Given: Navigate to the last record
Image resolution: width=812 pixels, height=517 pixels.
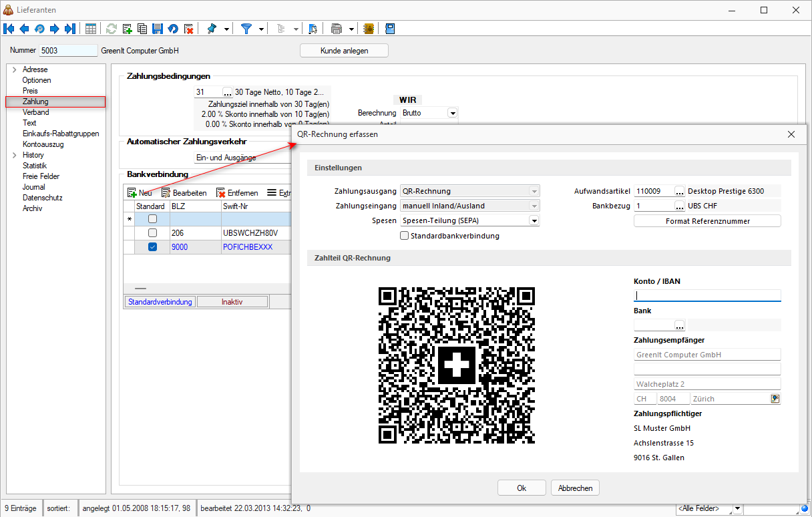Looking at the screenshot, I should point(69,28).
